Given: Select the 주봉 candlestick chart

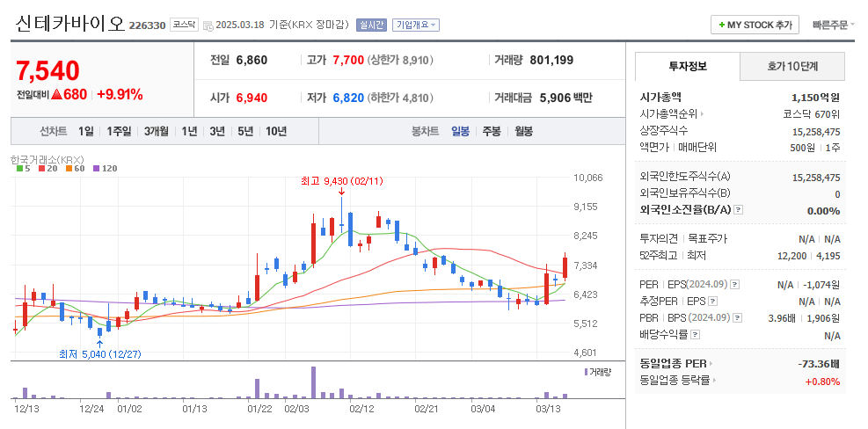Looking at the screenshot, I should pos(492,131).
